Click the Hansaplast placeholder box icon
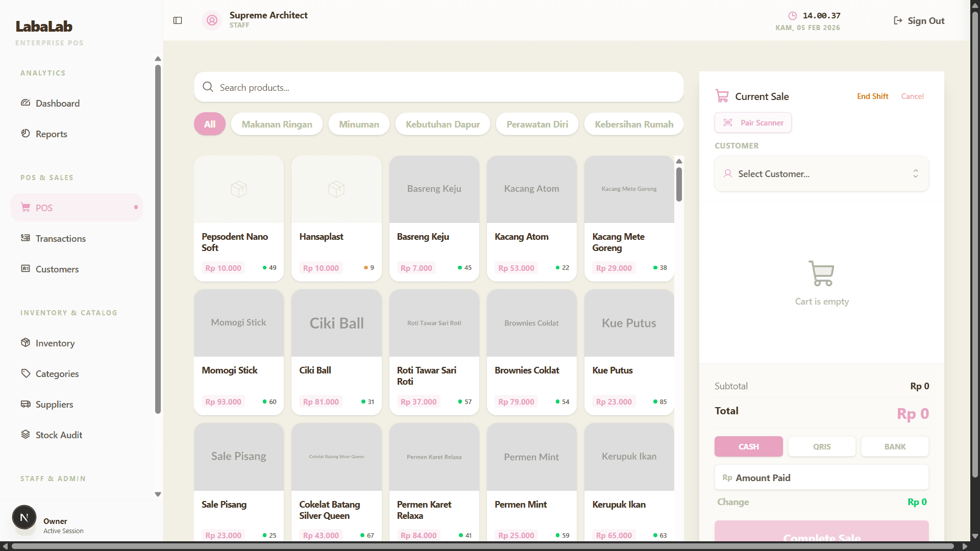 [x=336, y=189]
